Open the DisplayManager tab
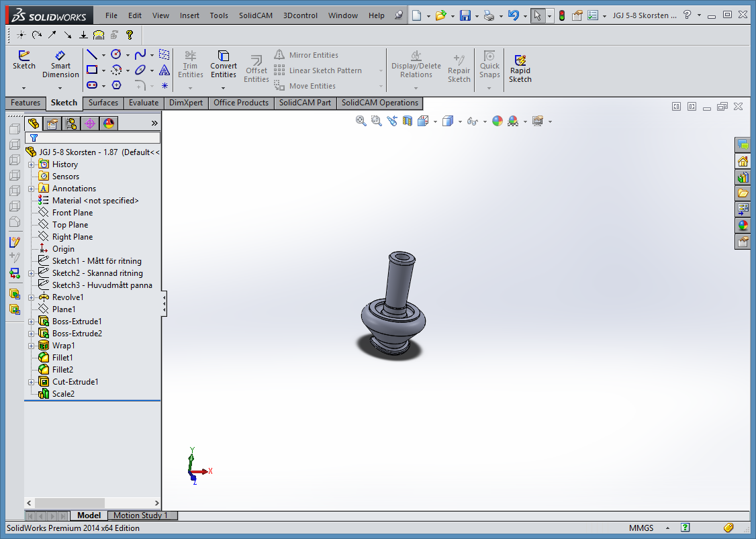 click(109, 124)
